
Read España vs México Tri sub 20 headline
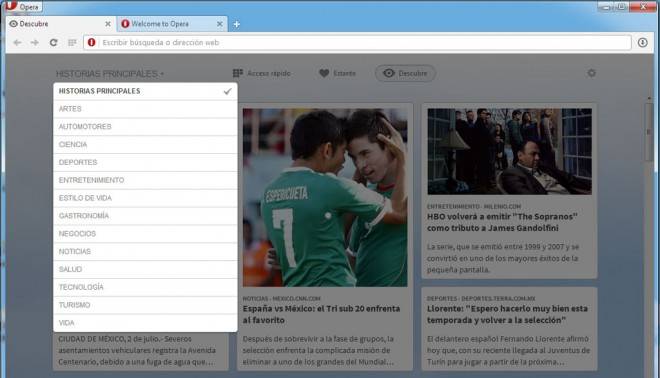tap(321, 314)
